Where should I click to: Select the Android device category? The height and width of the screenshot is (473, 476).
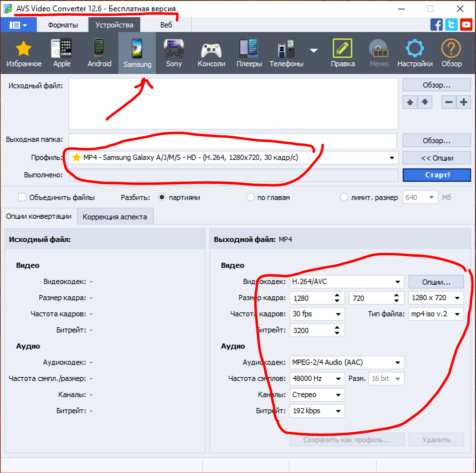(99, 53)
